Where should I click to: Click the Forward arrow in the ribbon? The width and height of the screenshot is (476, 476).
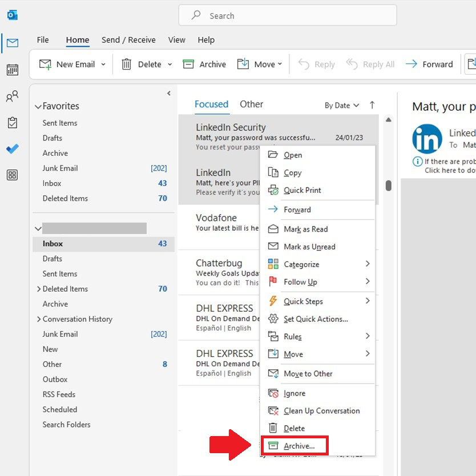429,64
